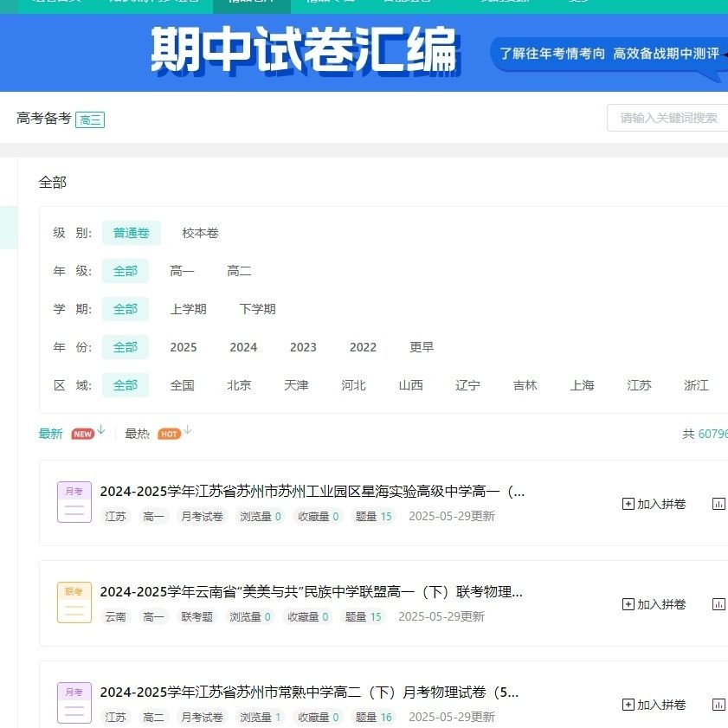The width and height of the screenshot is (728, 728).
Task: Click the 月考 paper icon for 常熟中学 paper
Action: coord(74,703)
